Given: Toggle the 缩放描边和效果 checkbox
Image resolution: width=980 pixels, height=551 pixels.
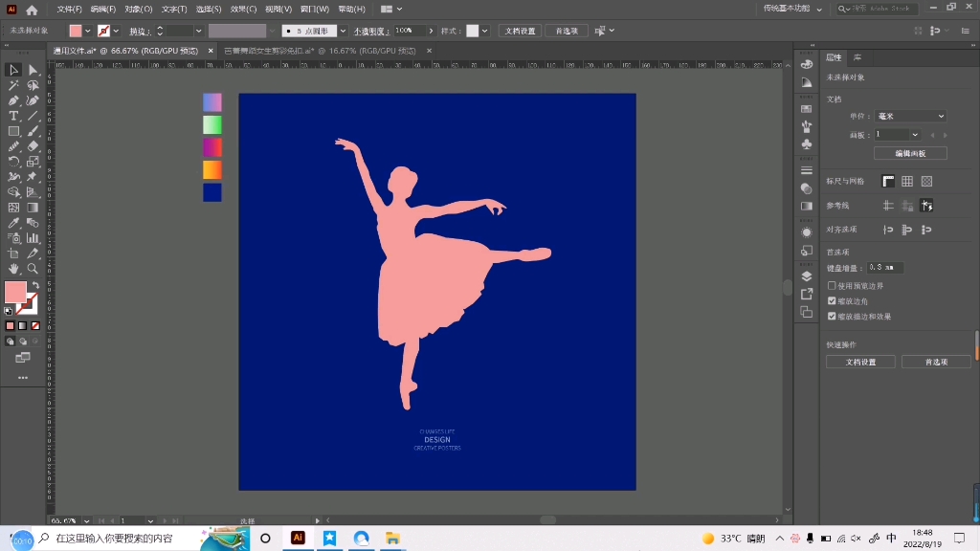Looking at the screenshot, I should 832,316.
